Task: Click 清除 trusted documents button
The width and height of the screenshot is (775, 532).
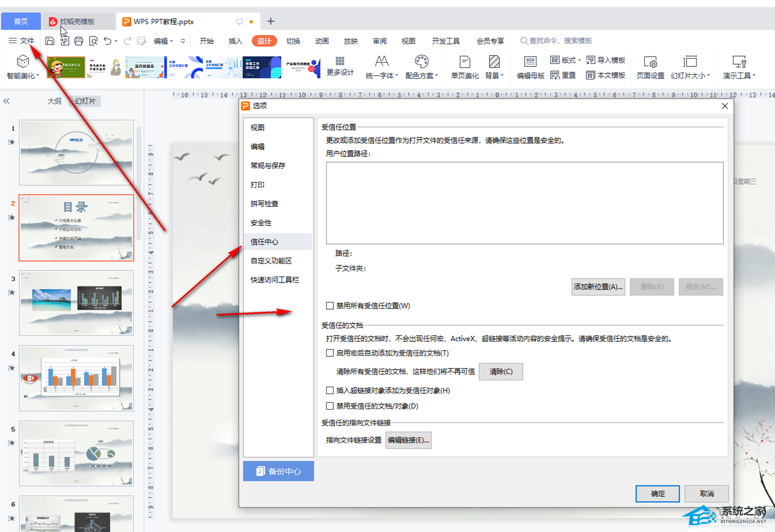Action: (501, 372)
